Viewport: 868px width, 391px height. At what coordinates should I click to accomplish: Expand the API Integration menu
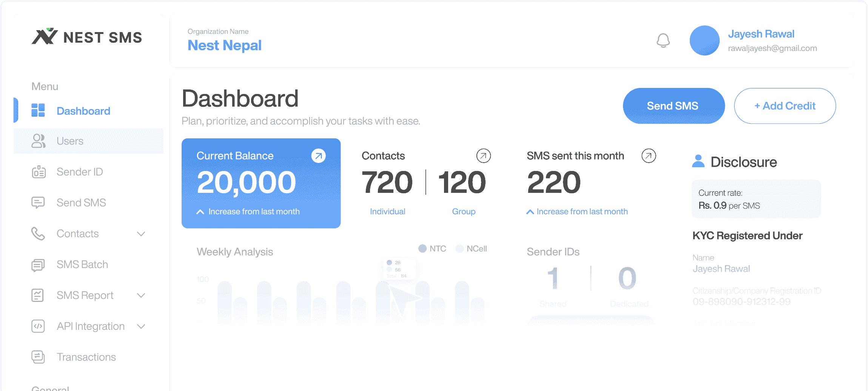(x=141, y=326)
